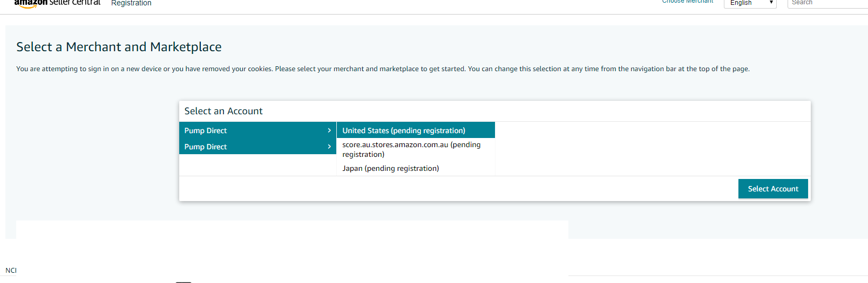Expand the chevron on the top Pump Direct row
The image size is (868, 283).
tap(329, 130)
